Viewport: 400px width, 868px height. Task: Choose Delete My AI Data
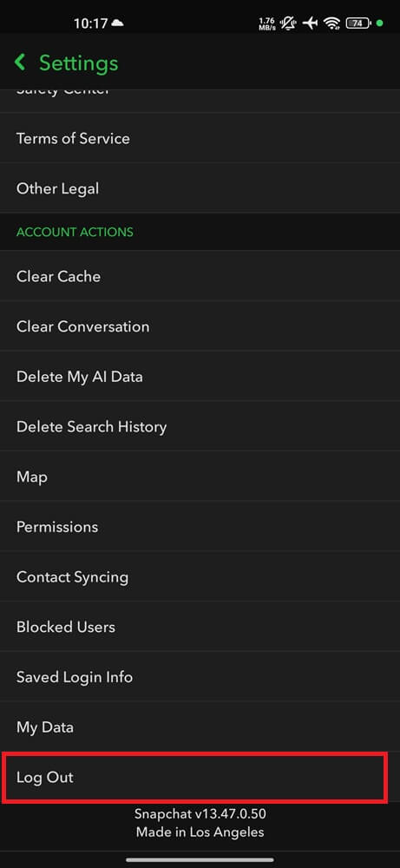click(200, 377)
